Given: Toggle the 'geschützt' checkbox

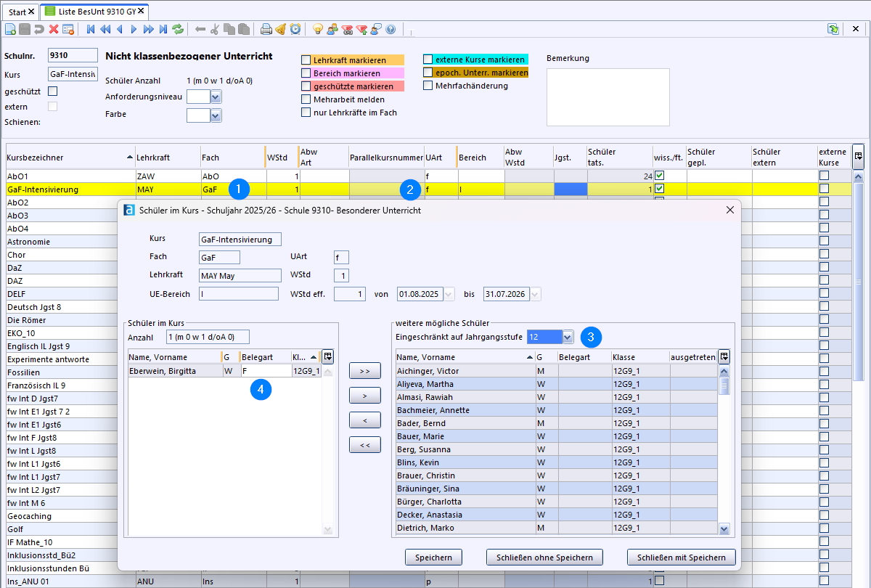Looking at the screenshot, I should click(52, 91).
